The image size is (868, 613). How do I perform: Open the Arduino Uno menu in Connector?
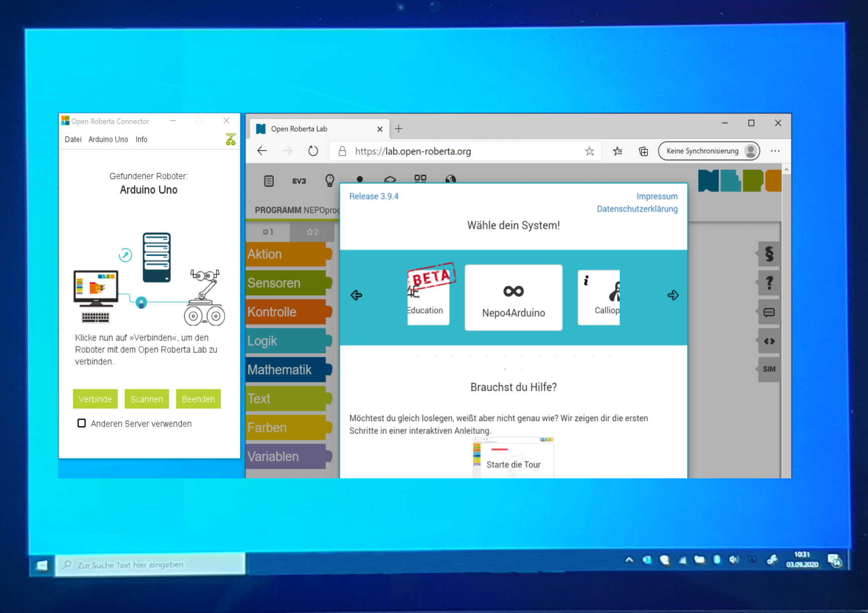coord(108,139)
